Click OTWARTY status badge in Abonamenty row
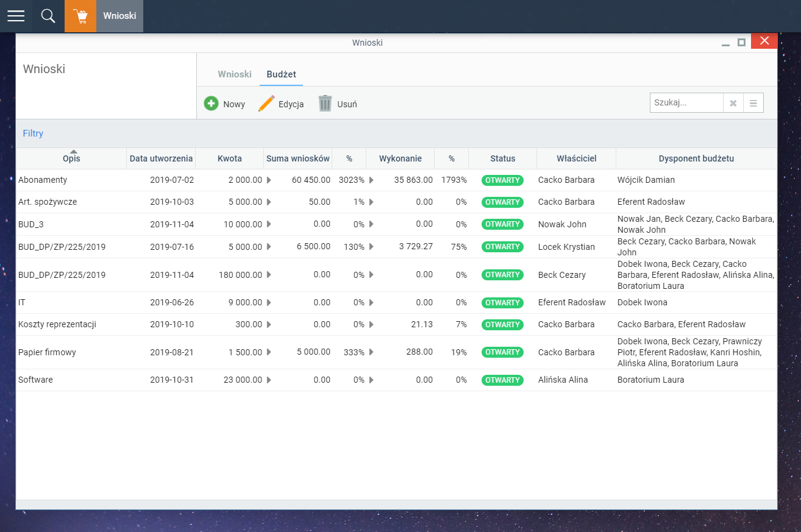The width and height of the screenshot is (801, 532). 503,180
